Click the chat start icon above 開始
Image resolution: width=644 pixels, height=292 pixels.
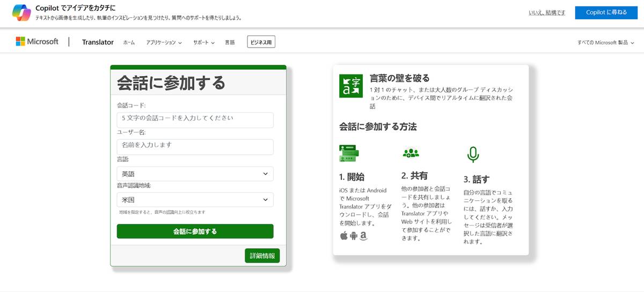point(349,153)
